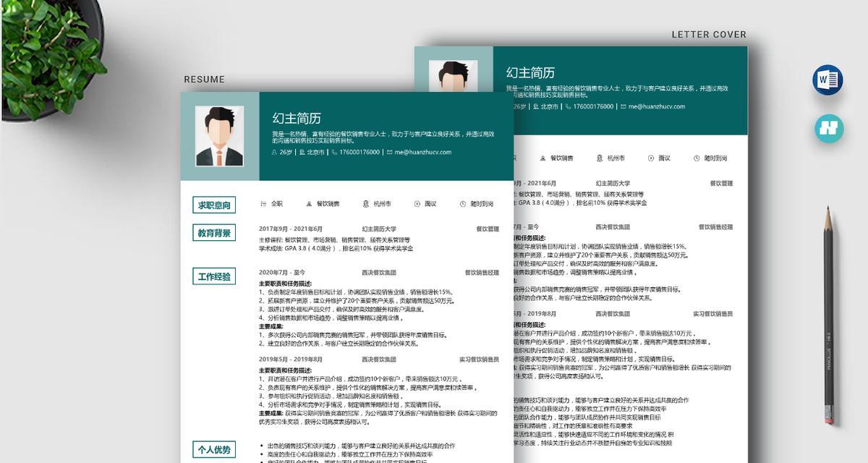This screenshot has height=463, width=868.
Task: Click the list icon beside 全职
Action: pyautogui.click(x=263, y=204)
